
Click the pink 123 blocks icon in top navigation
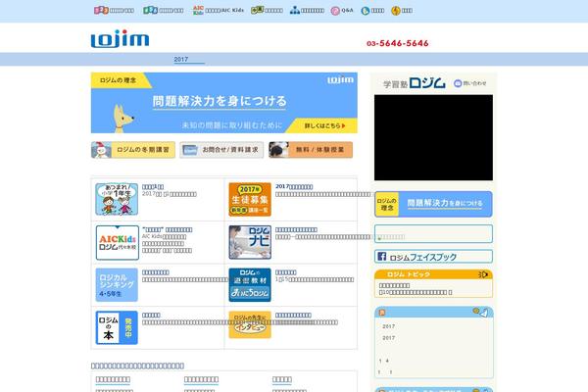click(x=101, y=10)
